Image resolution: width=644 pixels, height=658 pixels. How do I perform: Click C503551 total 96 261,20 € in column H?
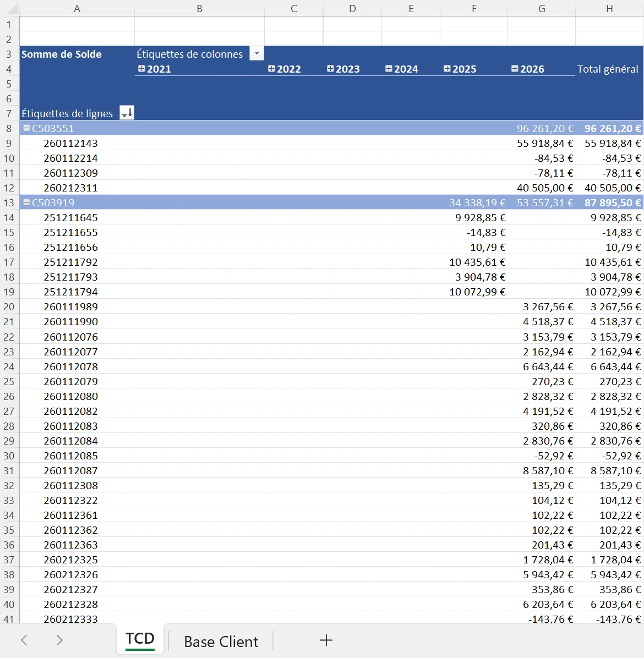(x=613, y=128)
